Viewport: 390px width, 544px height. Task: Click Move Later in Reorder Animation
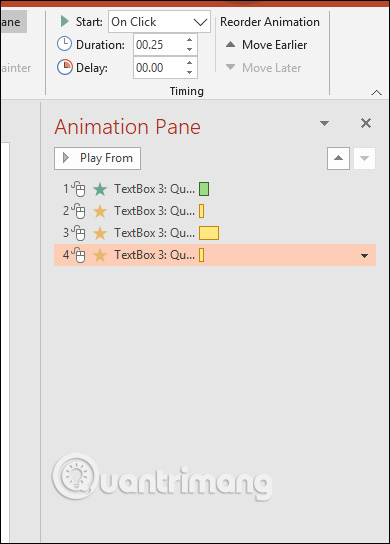pos(263,68)
